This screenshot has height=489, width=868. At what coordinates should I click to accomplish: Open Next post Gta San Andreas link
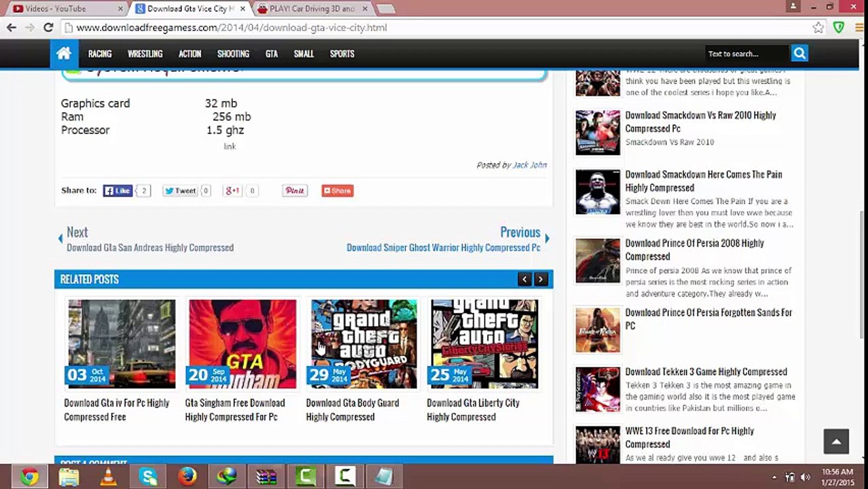coord(150,248)
